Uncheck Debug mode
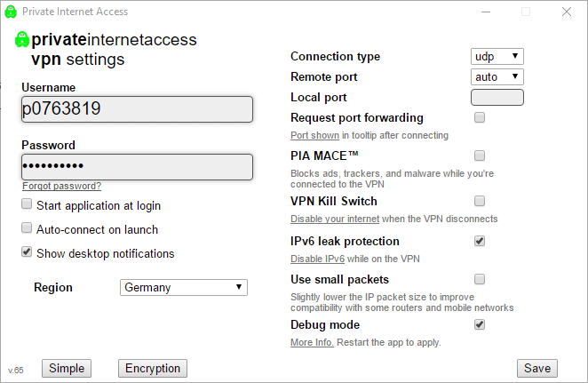The height and width of the screenshot is (383, 588). click(480, 324)
